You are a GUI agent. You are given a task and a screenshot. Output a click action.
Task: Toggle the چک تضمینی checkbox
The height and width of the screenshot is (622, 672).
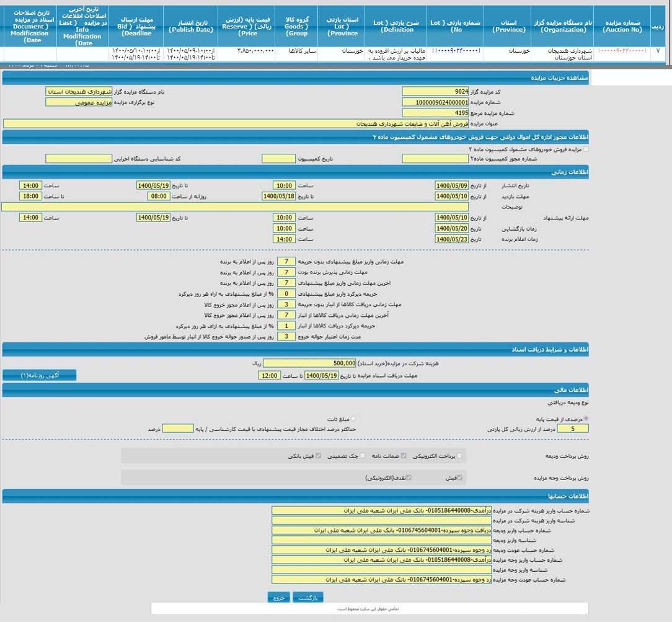pyautogui.click(x=363, y=456)
